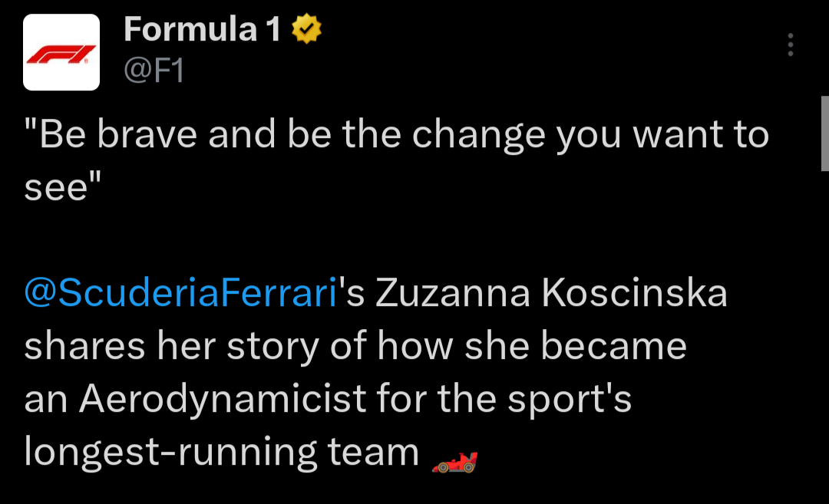Click the word "team" before the car emoji
The width and height of the screenshot is (829, 504).
tap(373, 452)
